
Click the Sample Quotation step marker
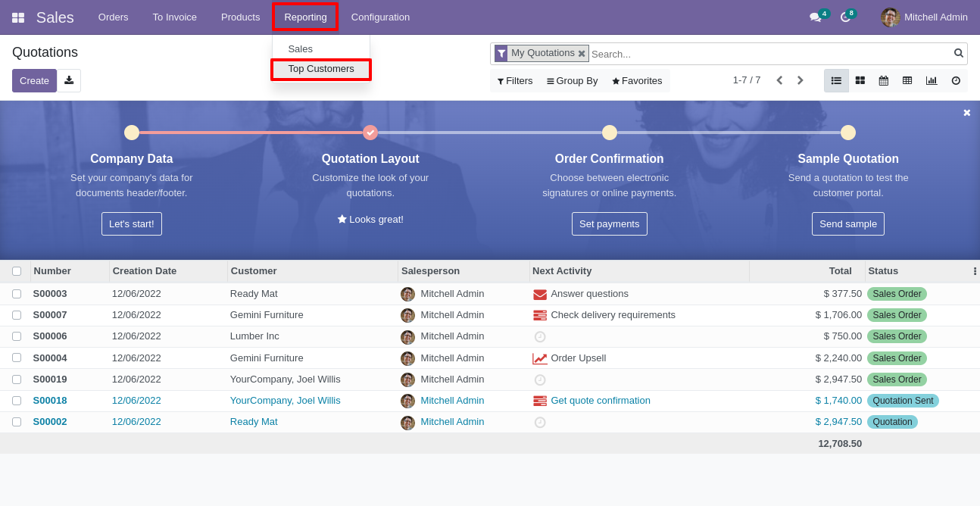[848, 133]
